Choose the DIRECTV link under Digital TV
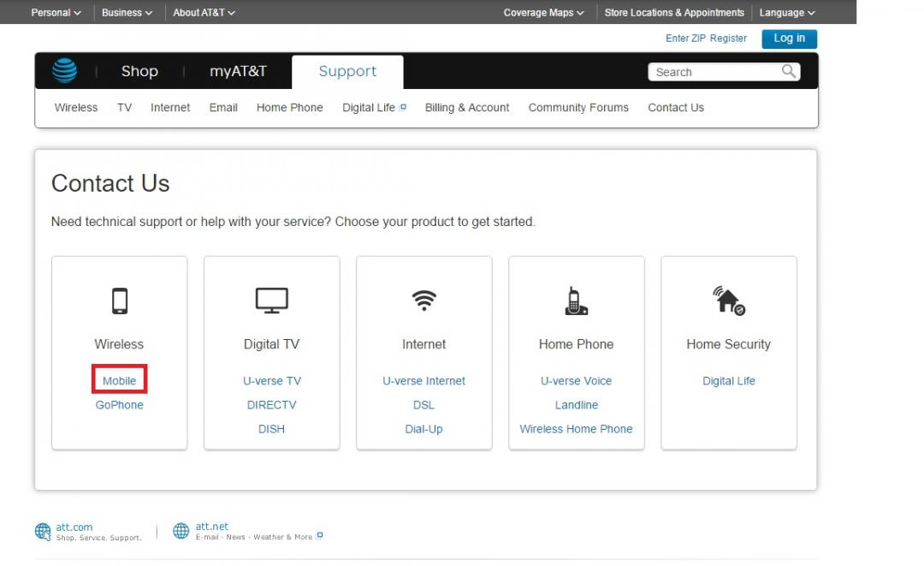 coord(271,405)
